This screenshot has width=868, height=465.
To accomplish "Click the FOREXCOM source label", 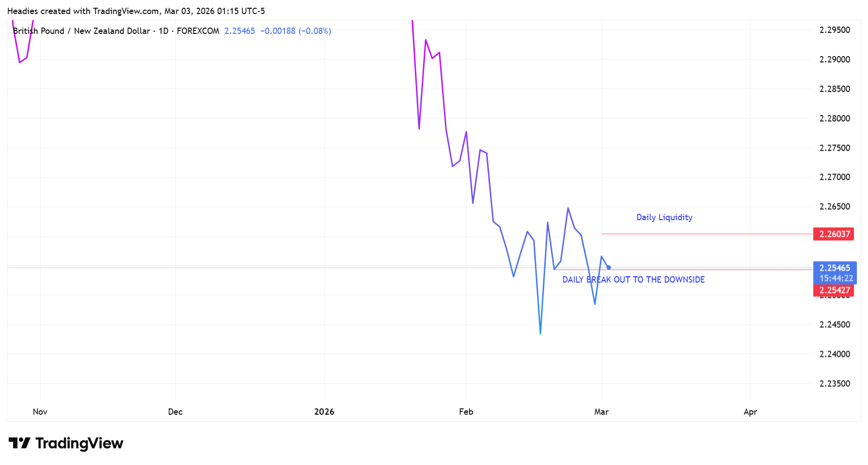I will pos(198,31).
